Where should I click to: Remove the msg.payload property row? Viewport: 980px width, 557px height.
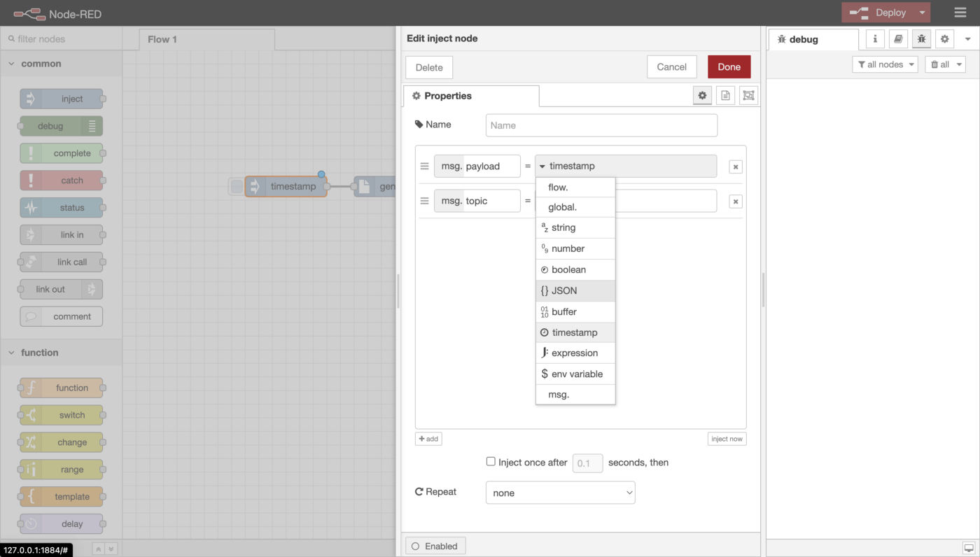(x=735, y=167)
